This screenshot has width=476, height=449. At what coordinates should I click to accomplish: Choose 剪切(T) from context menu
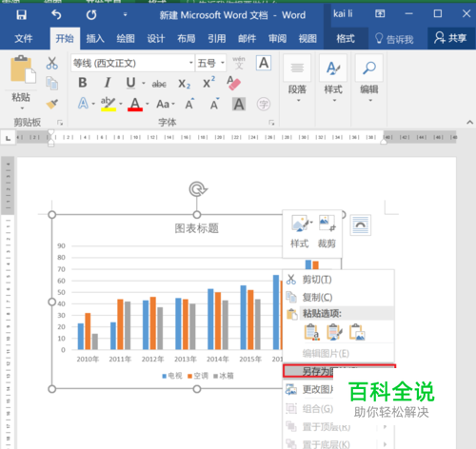[338, 280]
